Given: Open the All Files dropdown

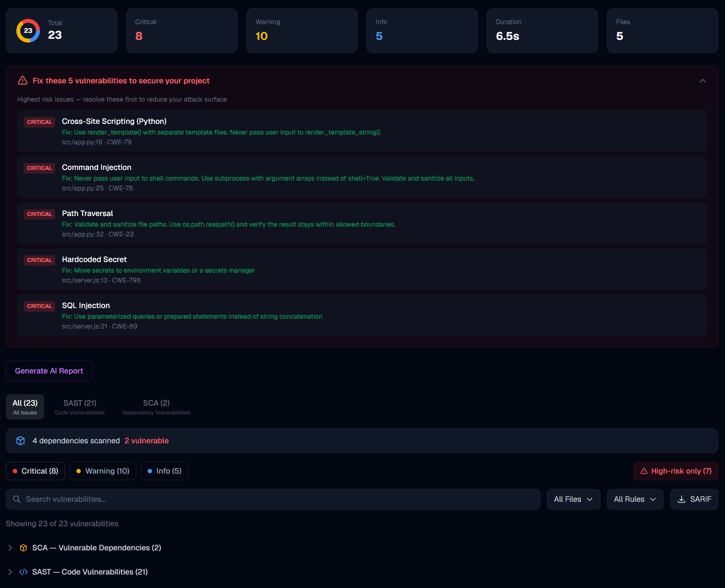Looking at the screenshot, I should coord(573,499).
